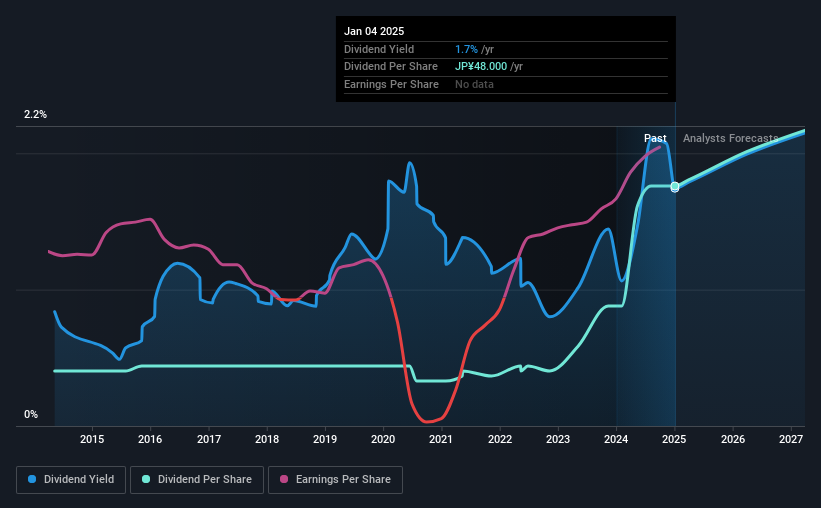
Task: Click the tooltip 'Earnings Per Share' row label
Action: (391, 84)
